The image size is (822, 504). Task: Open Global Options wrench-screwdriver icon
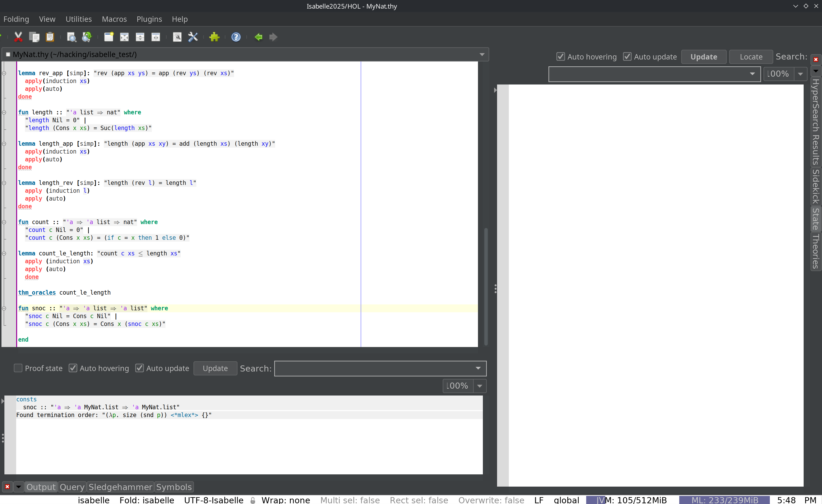(193, 37)
